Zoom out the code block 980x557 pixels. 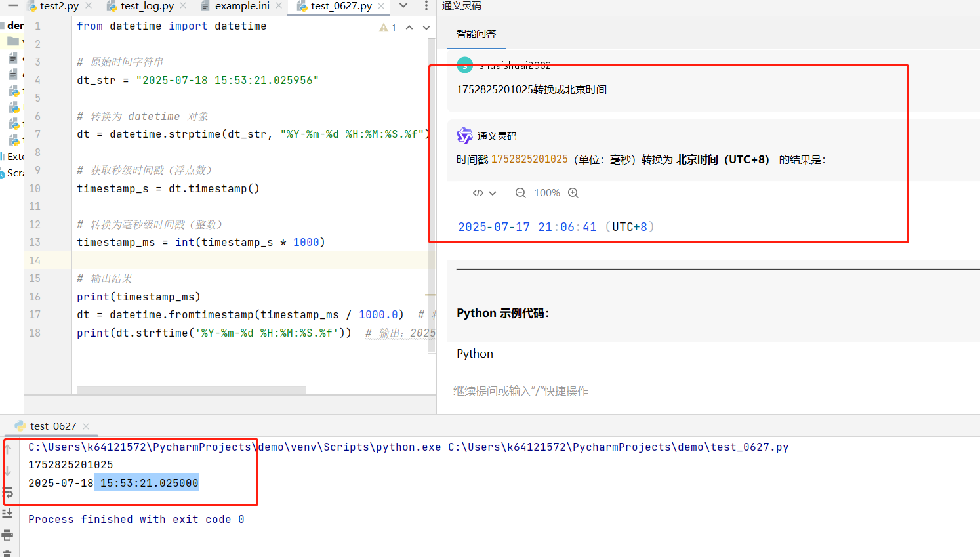pyautogui.click(x=520, y=193)
